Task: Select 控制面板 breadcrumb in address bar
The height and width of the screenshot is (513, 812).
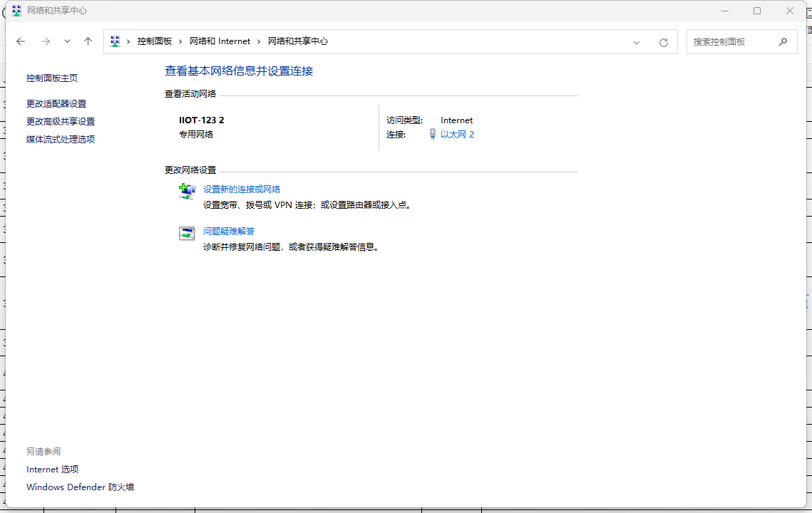Action: pyautogui.click(x=155, y=41)
